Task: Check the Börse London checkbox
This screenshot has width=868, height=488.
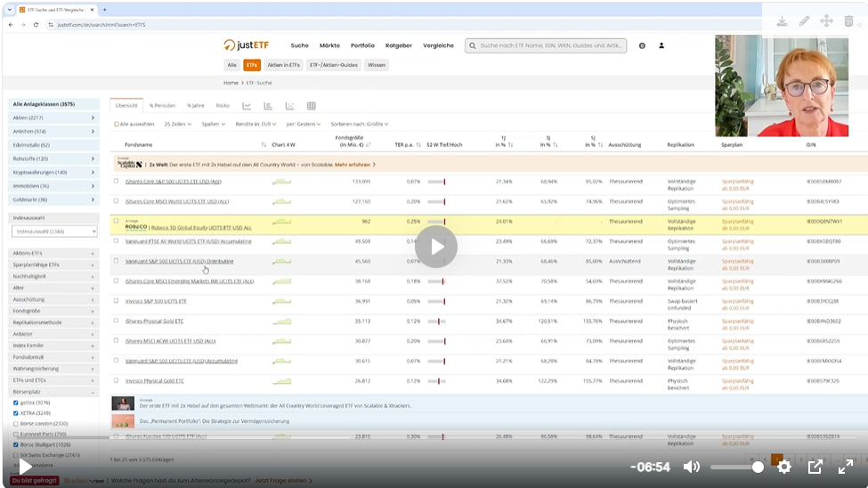Action: (15, 424)
